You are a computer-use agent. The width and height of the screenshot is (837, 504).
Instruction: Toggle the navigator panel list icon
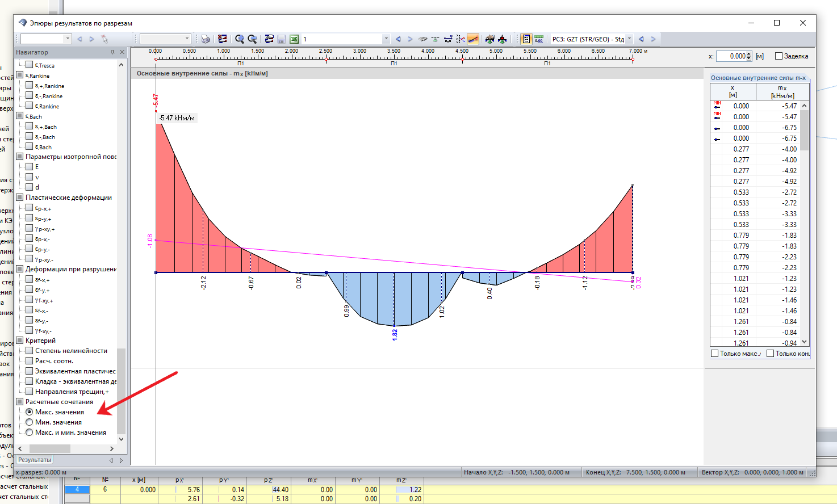(526, 39)
